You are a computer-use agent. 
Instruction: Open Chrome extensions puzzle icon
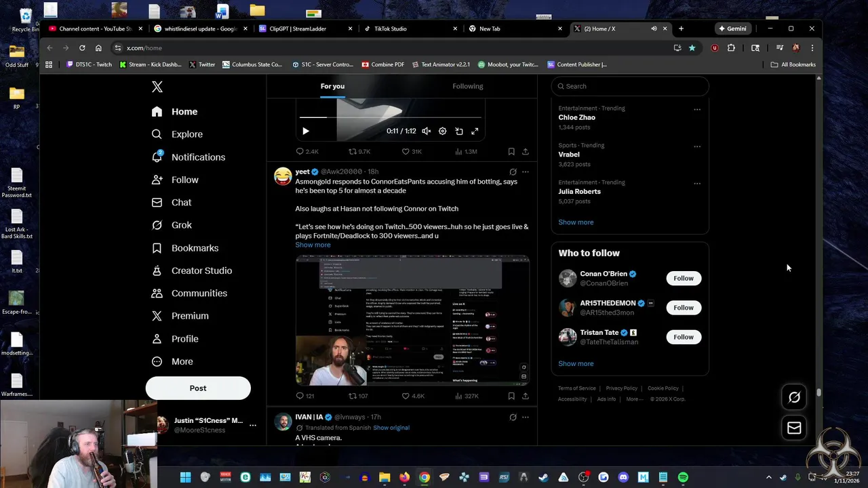pyautogui.click(x=731, y=48)
